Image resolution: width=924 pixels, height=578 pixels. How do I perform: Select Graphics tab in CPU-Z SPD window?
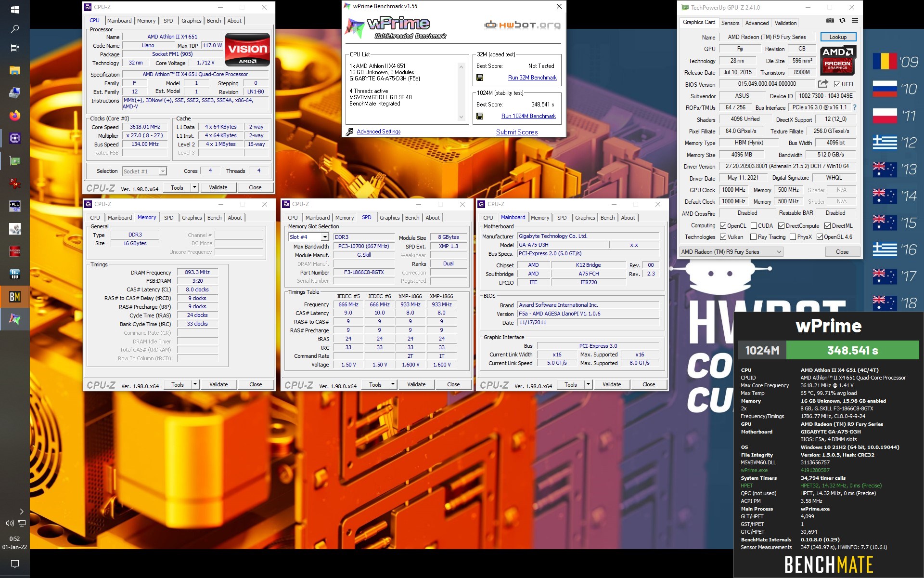pos(389,218)
